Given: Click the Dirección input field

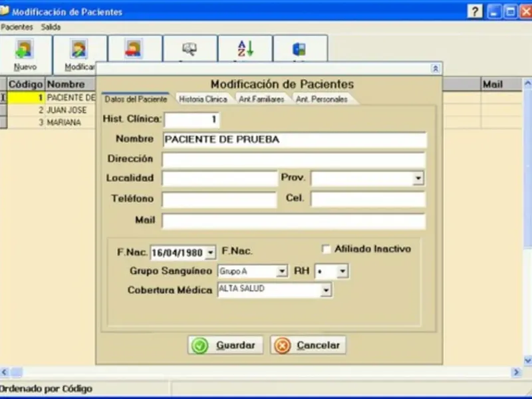Looking at the screenshot, I should [294, 160].
